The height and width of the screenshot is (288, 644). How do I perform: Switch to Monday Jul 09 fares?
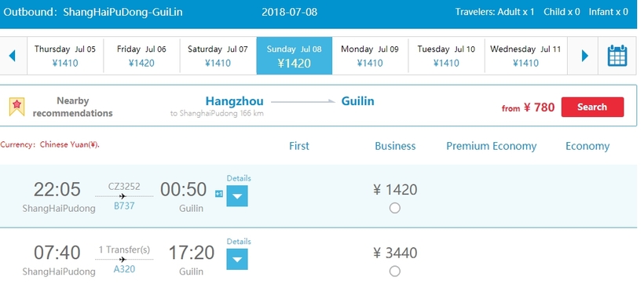pos(370,56)
